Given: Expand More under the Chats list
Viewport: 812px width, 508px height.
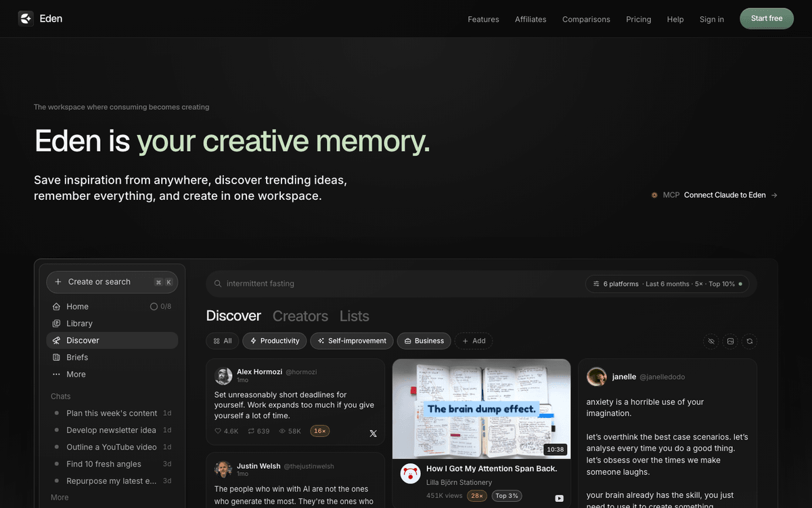Looking at the screenshot, I should (x=60, y=497).
